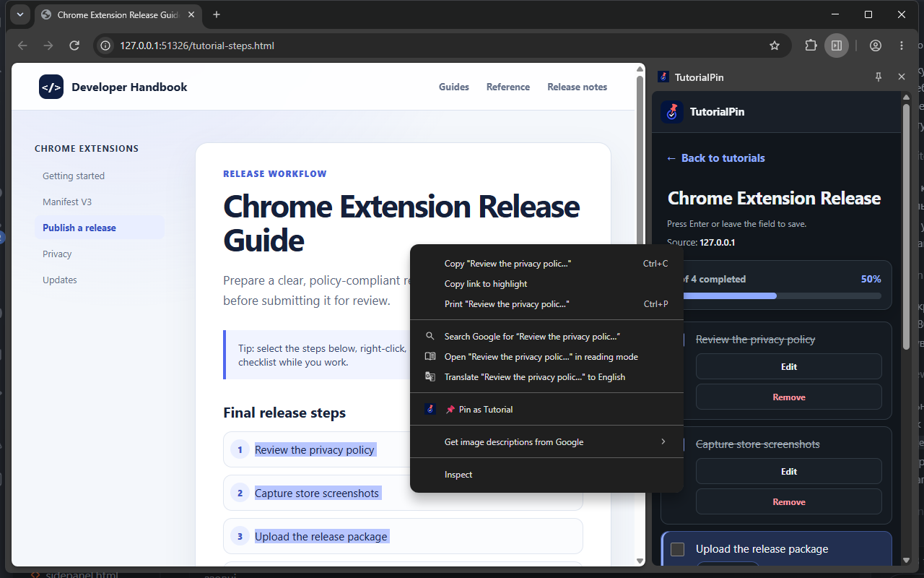The width and height of the screenshot is (924, 578).
Task: Choose Print "Review the privacy polic..." menu entry
Action: click(x=546, y=304)
